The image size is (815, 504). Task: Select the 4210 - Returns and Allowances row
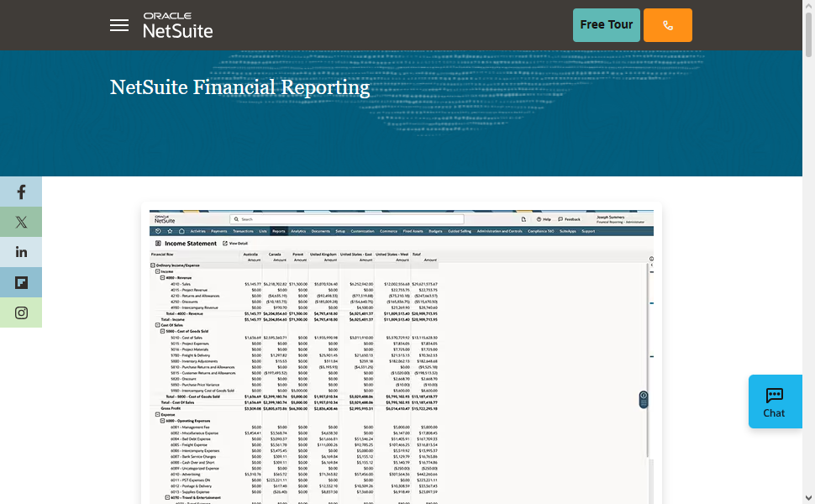[x=294, y=296]
